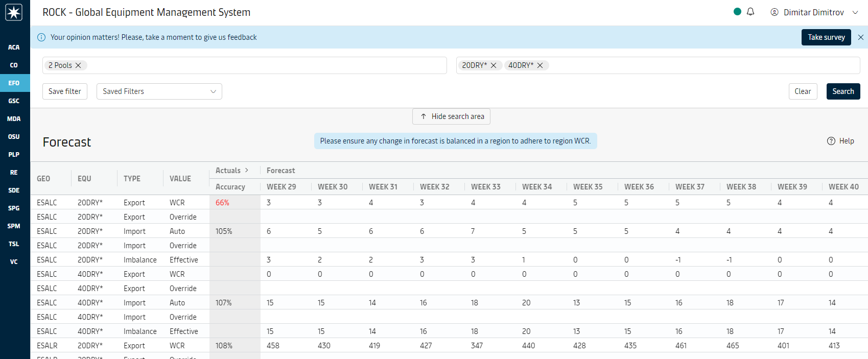Open the Help question-mark link
Screen dimensions: 868x359
point(840,141)
